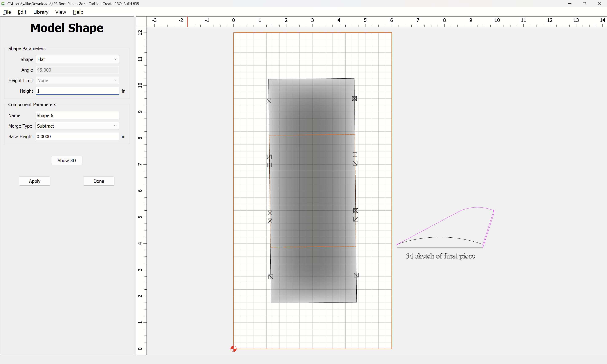The height and width of the screenshot is (364, 607).
Task: Click Done to finish modeling
Action: tap(99, 181)
